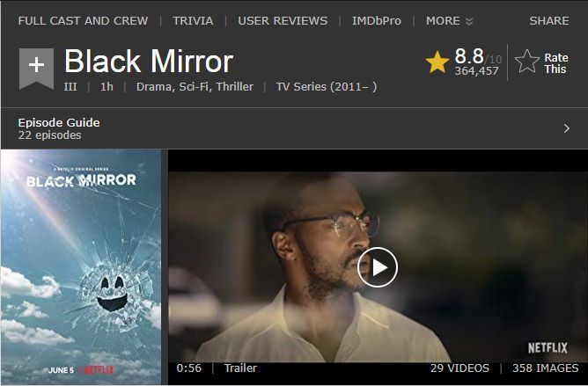Open the Episode Guide chevron arrow
Screen dimensions: 588x386
[567, 128]
